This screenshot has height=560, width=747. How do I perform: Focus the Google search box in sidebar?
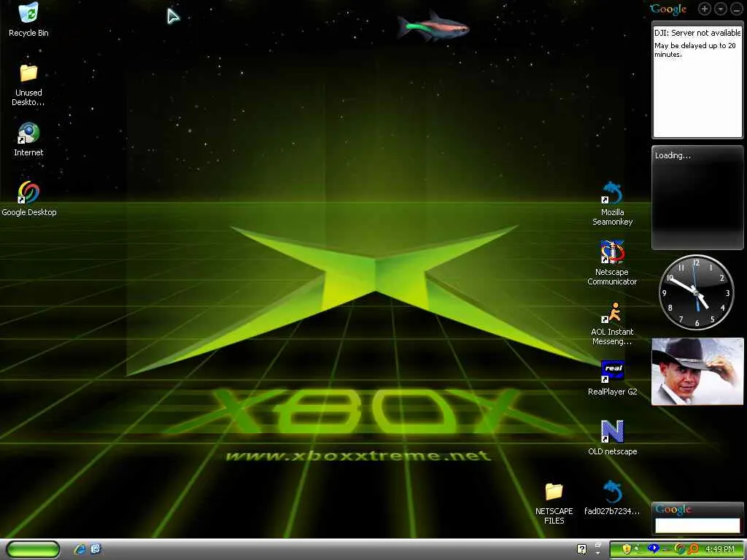point(697,526)
